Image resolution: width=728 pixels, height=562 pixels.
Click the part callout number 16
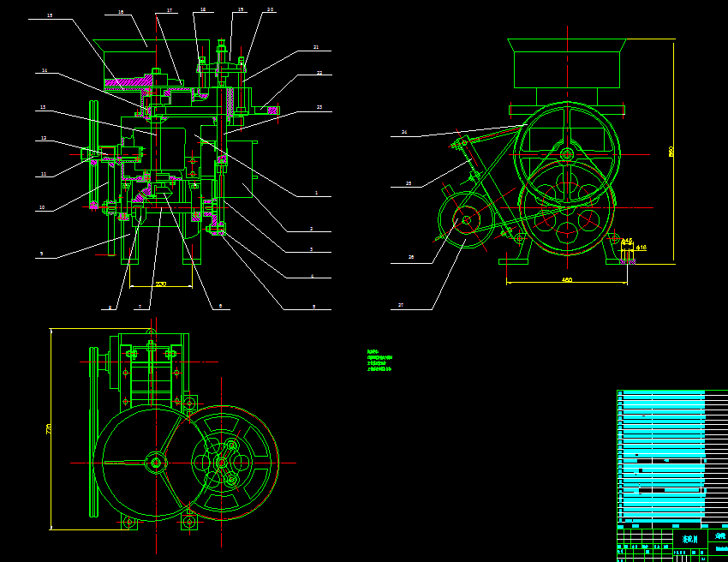point(121,12)
